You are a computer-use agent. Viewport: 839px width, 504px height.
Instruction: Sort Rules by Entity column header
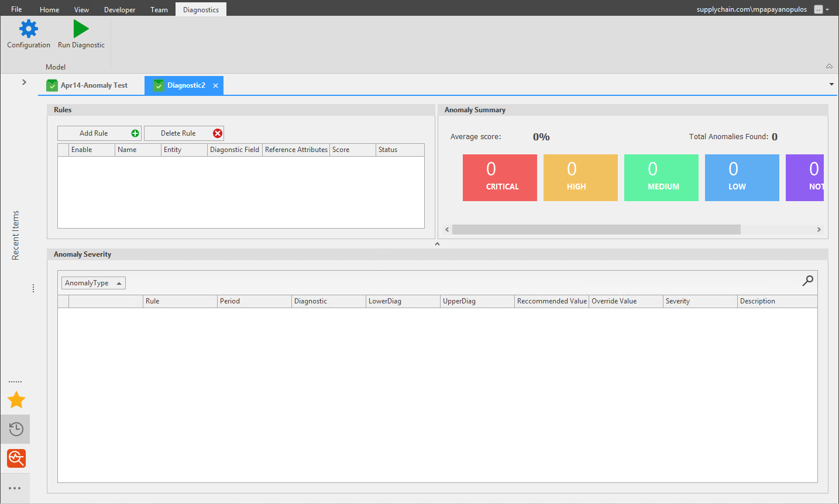(184, 150)
